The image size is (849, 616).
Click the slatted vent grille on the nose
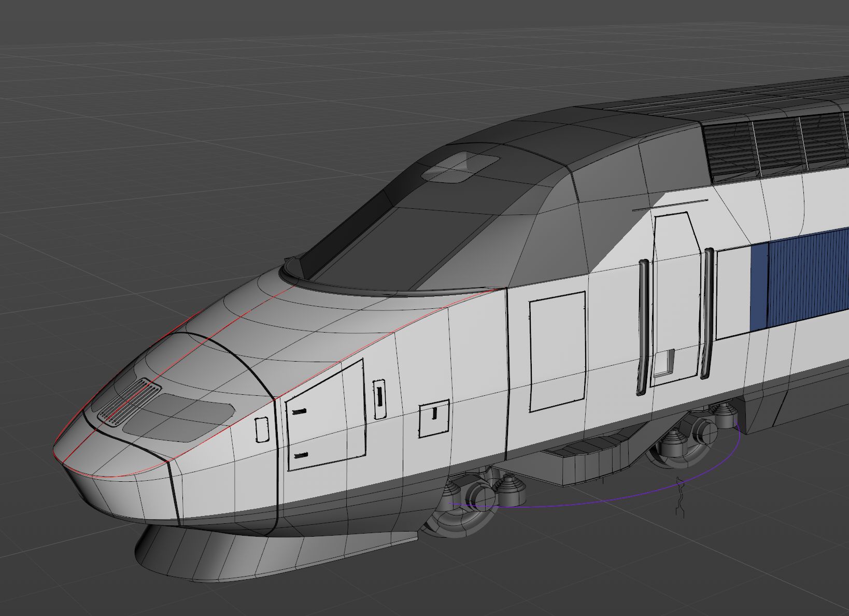click(130, 401)
